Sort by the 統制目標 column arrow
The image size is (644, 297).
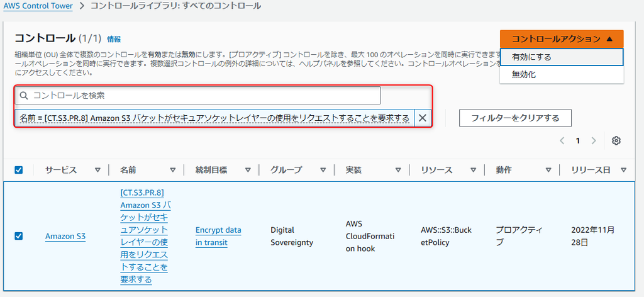(248, 170)
